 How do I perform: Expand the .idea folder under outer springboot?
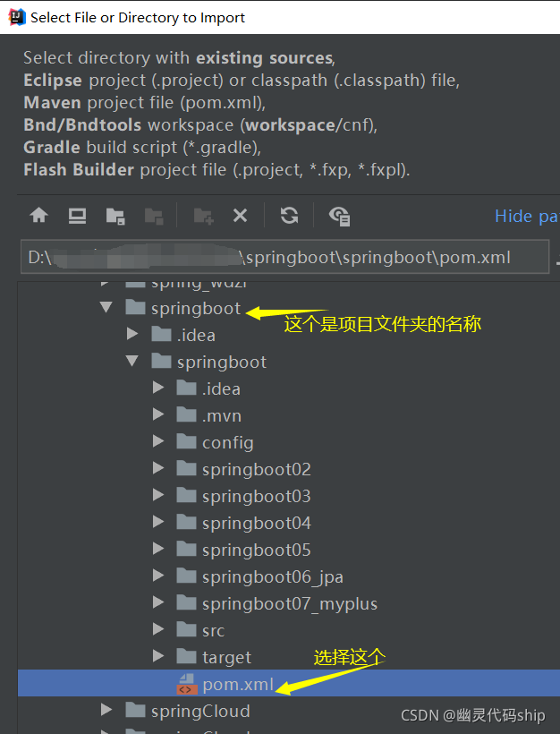click(132, 334)
